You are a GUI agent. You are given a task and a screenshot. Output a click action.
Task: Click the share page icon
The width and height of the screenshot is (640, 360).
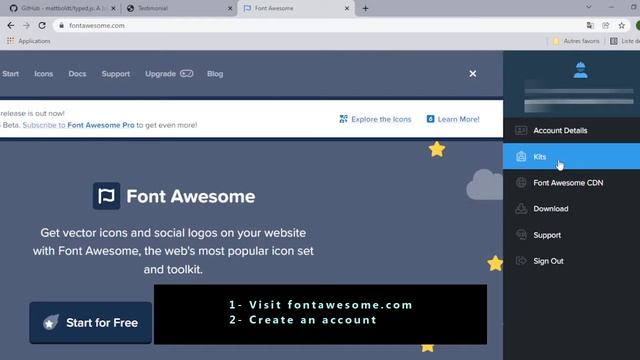point(606,25)
